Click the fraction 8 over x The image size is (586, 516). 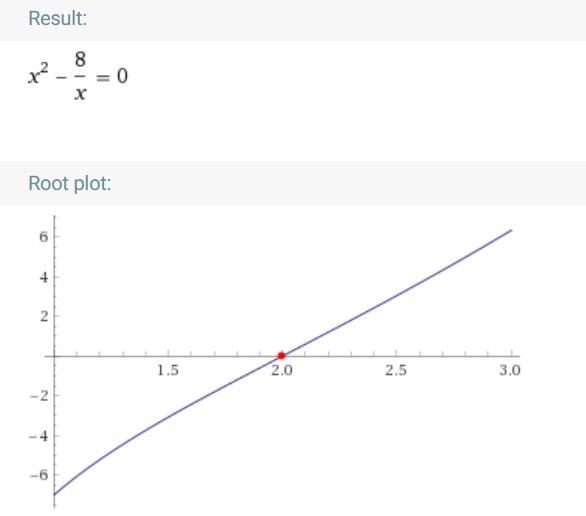tap(80, 77)
